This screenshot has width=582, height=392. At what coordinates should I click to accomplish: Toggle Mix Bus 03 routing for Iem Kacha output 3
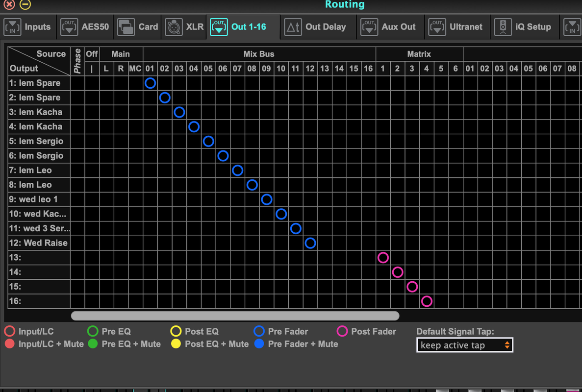point(179,112)
